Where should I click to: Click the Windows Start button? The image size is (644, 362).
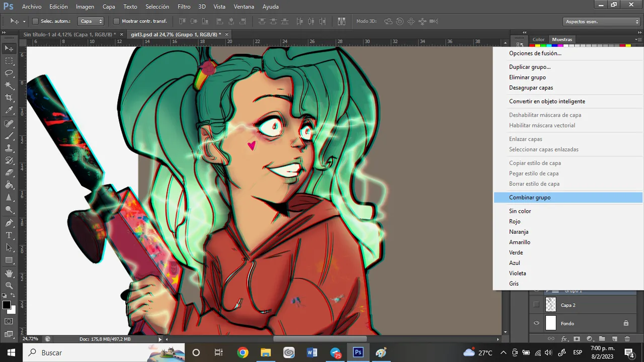point(11,352)
